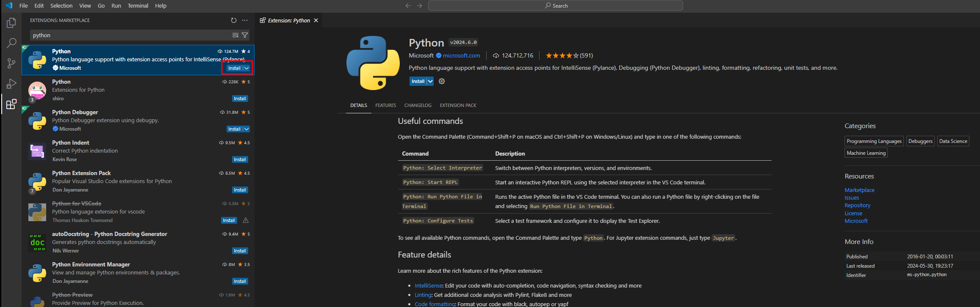980x307 pixels.
Task: Click the VS Code logo icon
Action: [9, 5]
